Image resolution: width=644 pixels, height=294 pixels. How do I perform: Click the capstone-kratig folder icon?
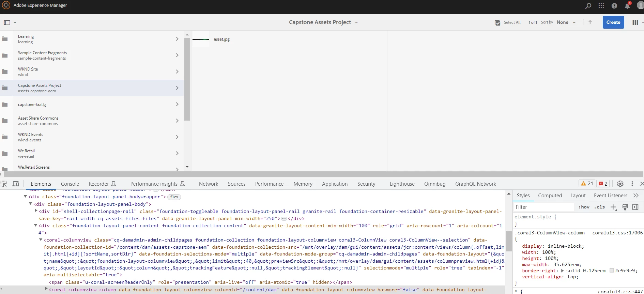tap(5, 104)
